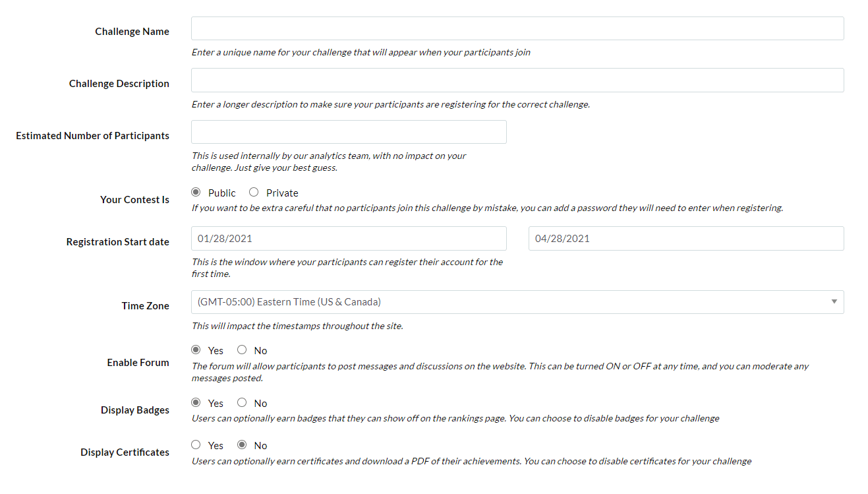Choose No for Display Badges
This screenshot has width=868, height=494.
pyautogui.click(x=242, y=403)
